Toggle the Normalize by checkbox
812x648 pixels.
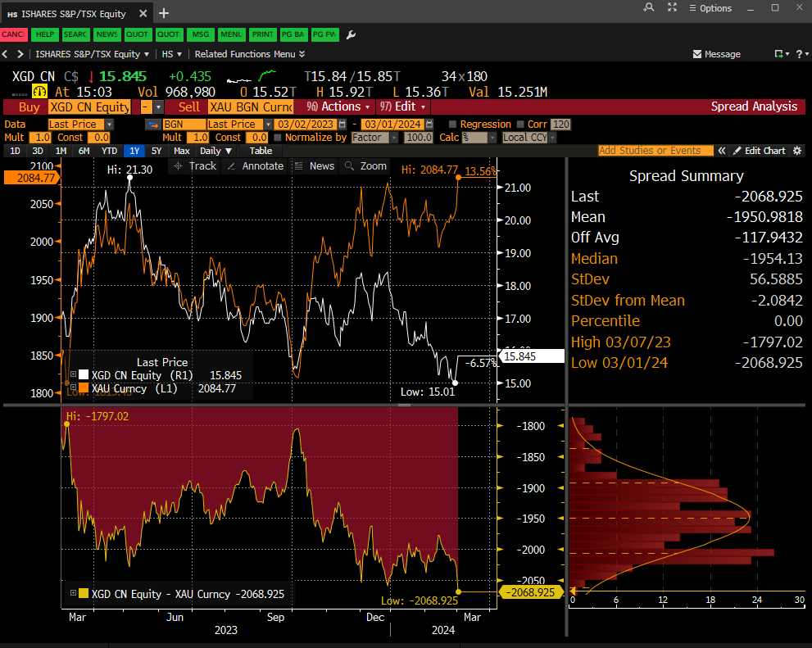277,138
